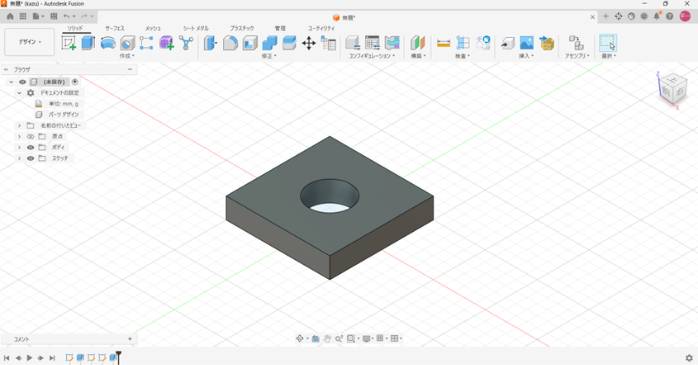Select the Insert Image tool
698x365 pixels.
[x=527, y=43]
